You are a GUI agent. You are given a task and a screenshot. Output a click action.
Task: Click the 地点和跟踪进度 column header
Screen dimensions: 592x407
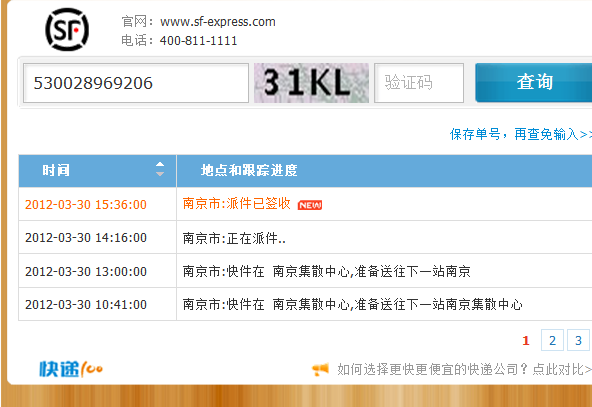coord(384,171)
